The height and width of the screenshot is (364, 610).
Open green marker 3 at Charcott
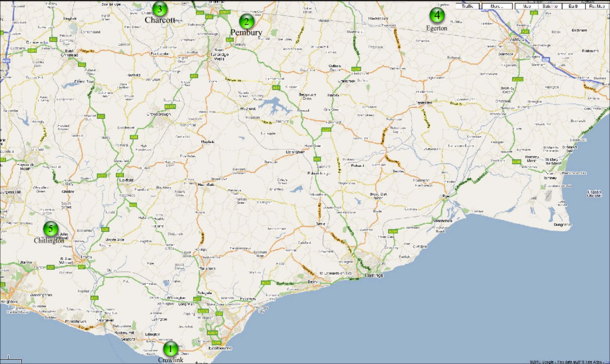click(x=160, y=9)
